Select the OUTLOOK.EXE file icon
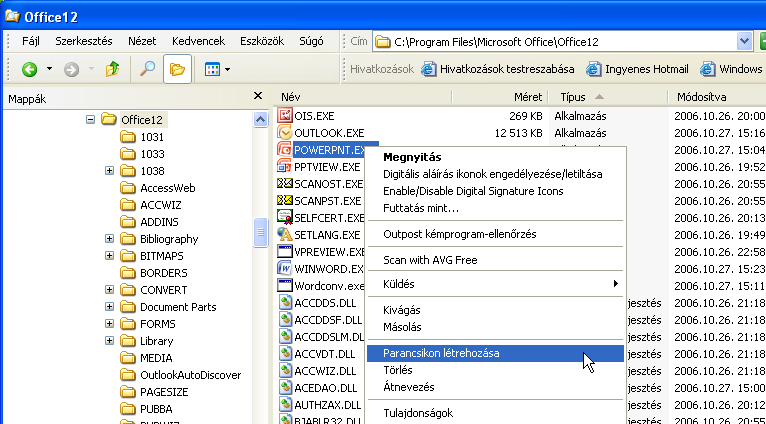Screen dimensions: 766x424 pyautogui.click(x=284, y=133)
